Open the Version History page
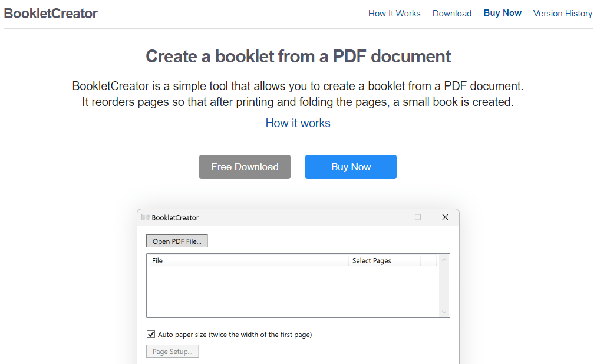Screen dimensions: 597x364 pos(562,13)
